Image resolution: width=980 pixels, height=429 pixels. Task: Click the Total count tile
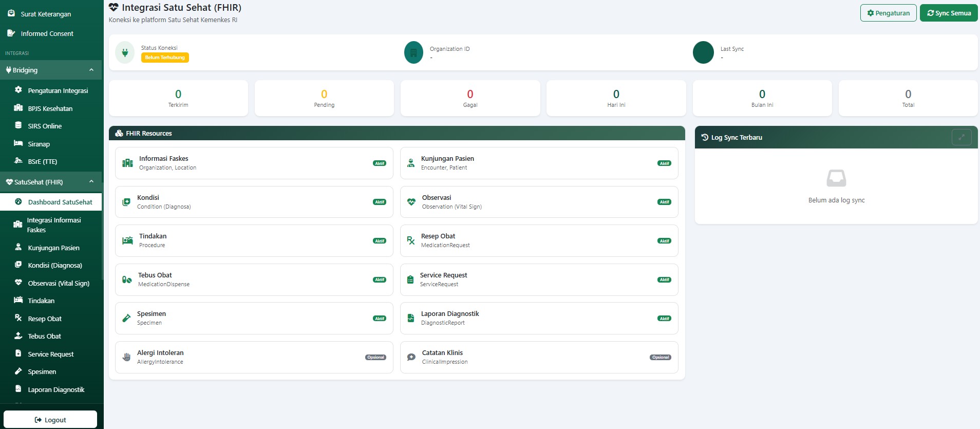(908, 98)
